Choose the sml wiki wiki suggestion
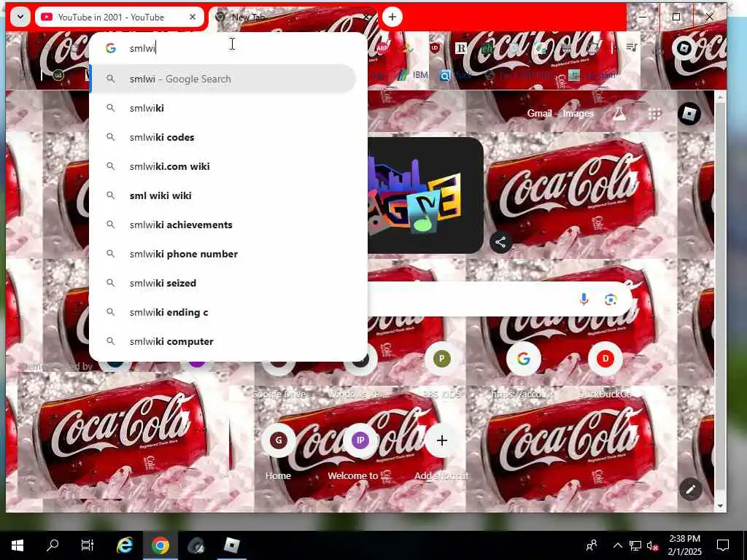The height and width of the screenshot is (560, 747). click(223, 195)
